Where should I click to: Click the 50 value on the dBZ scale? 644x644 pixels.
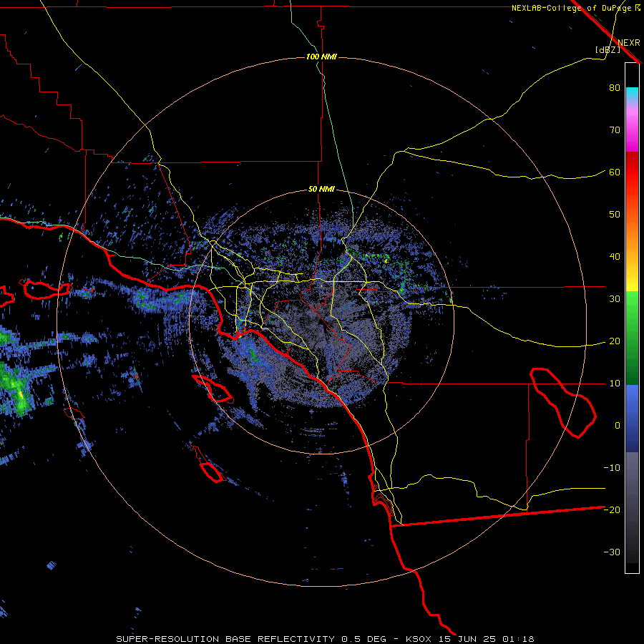point(615,215)
